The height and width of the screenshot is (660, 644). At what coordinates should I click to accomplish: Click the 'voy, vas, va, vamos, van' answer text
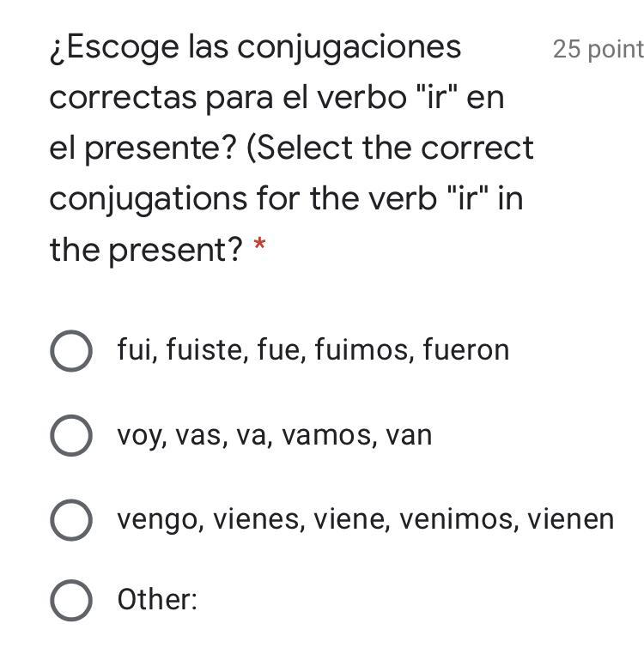pyautogui.click(x=275, y=435)
